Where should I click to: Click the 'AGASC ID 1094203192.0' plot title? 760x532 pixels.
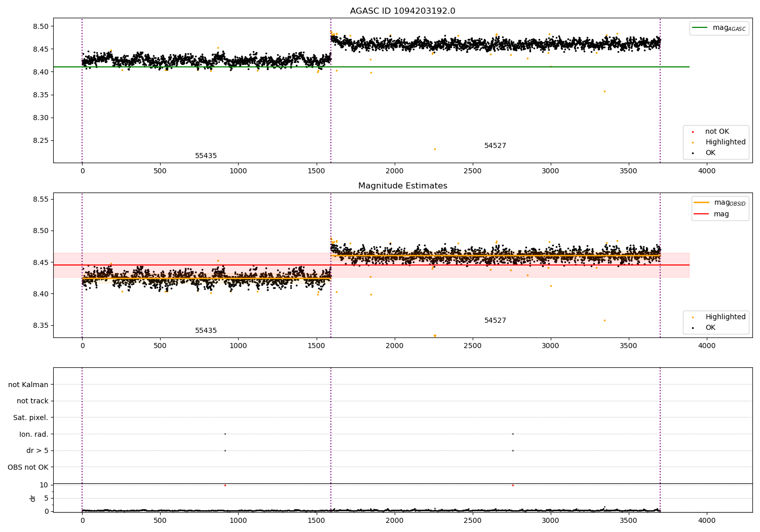(x=402, y=11)
